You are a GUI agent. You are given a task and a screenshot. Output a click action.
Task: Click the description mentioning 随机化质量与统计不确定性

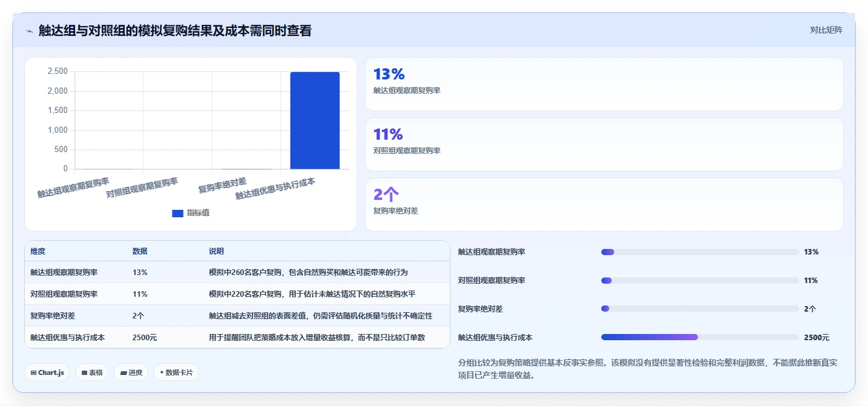coord(320,315)
